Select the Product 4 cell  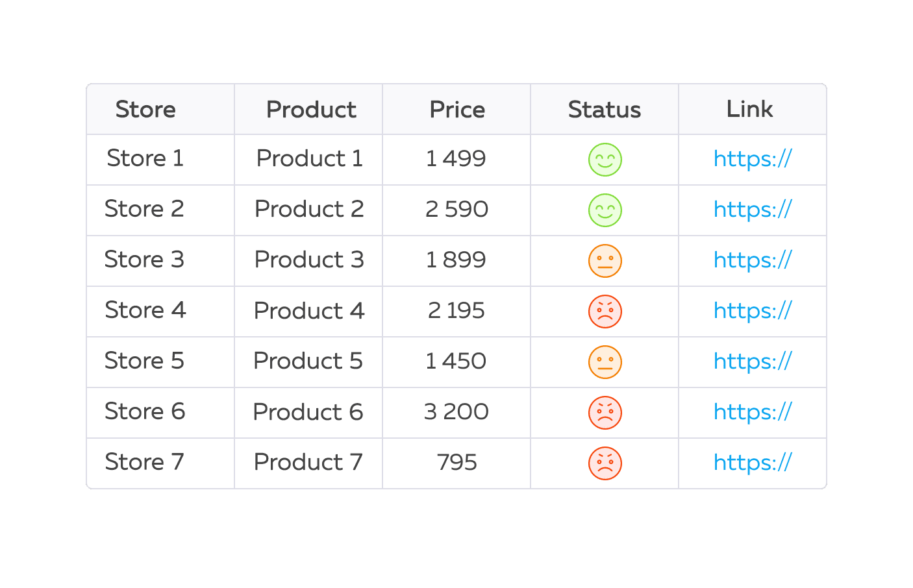pos(308,311)
